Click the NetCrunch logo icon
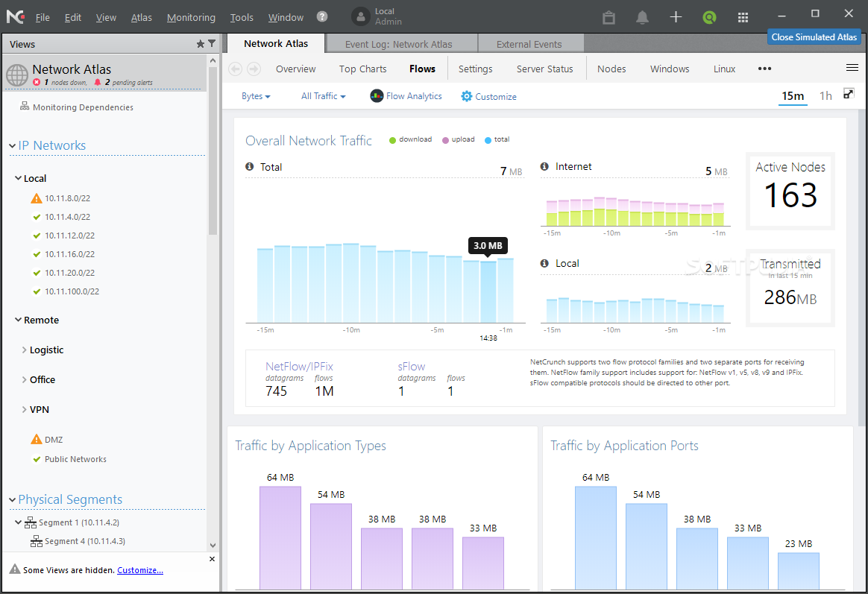The image size is (868, 594). click(x=15, y=16)
